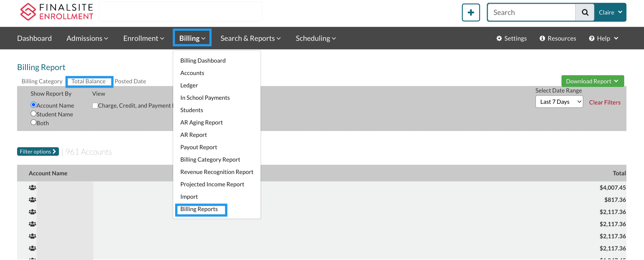Click into the Search text field
Screen dimensions: 644x260
[531, 13]
